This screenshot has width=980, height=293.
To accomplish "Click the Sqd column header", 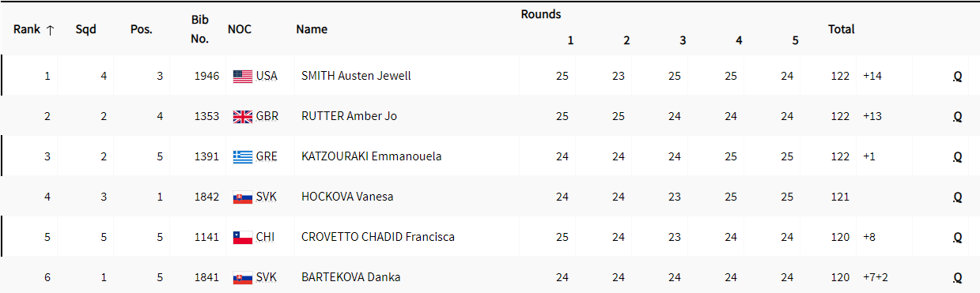I will [x=85, y=29].
